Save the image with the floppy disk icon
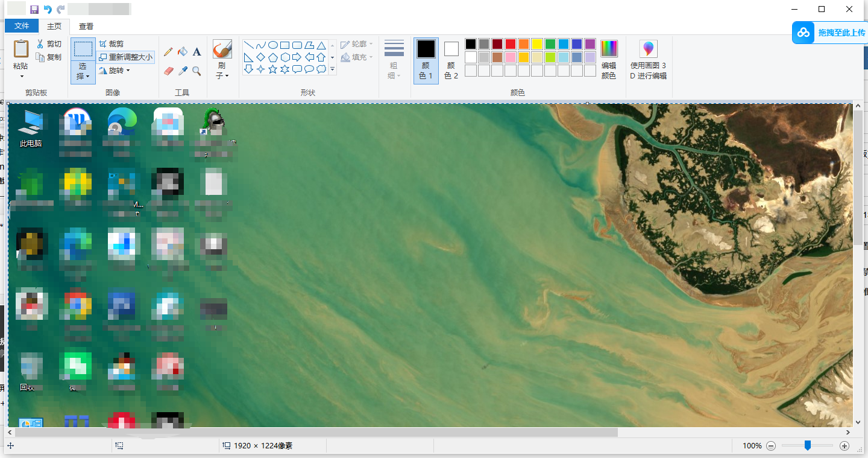The width and height of the screenshot is (868, 458). pyautogui.click(x=34, y=10)
